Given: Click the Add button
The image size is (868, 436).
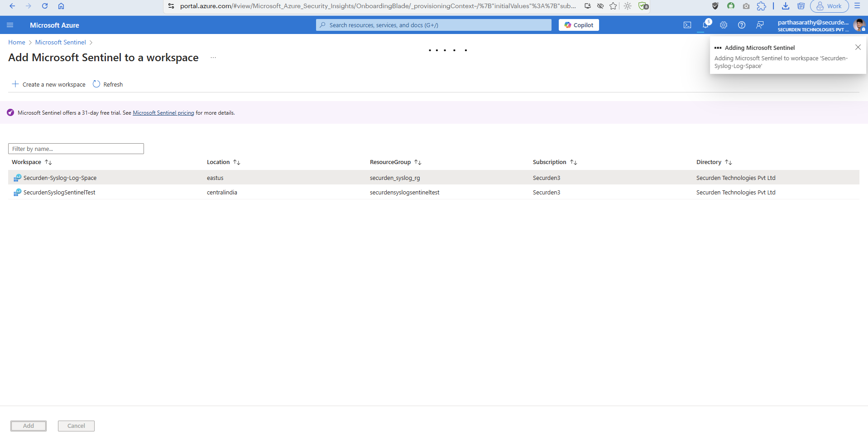Looking at the screenshot, I should coord(29,426).
